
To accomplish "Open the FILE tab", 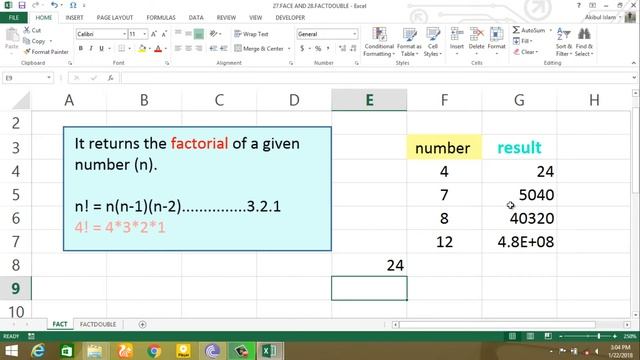I will coord(14,18).
